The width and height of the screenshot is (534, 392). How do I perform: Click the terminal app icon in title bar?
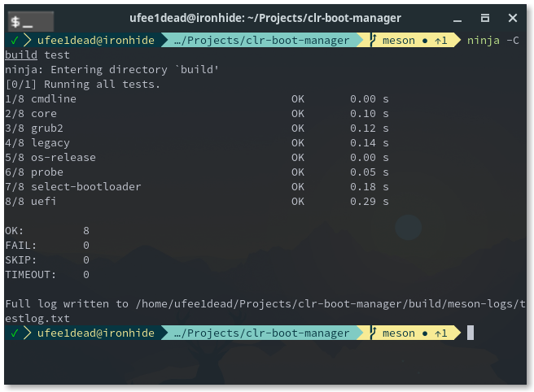pyautogui.click(x=31, y=21)
